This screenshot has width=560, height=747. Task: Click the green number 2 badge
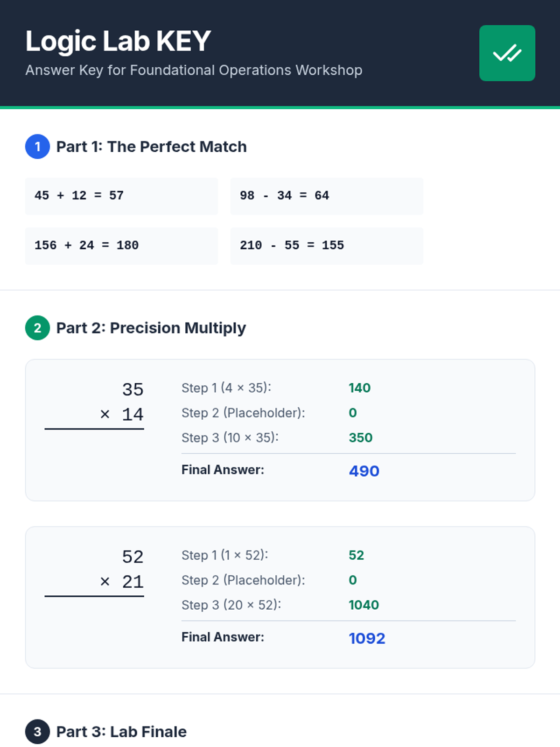click(37, 328)
